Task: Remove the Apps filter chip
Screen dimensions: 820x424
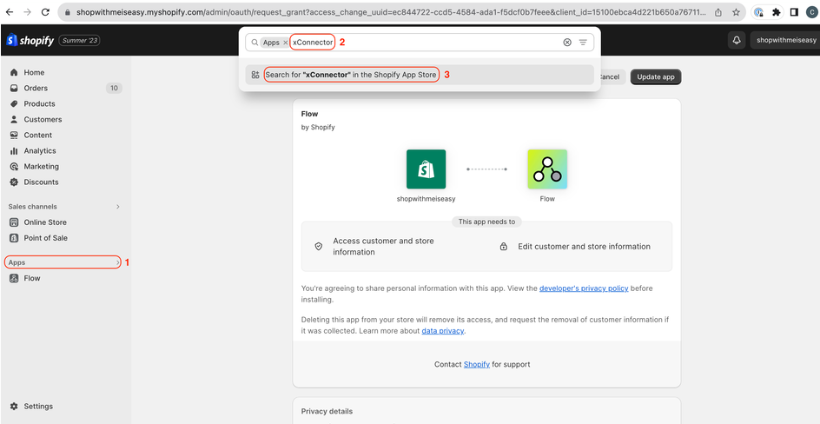Action: coord(285,43)
